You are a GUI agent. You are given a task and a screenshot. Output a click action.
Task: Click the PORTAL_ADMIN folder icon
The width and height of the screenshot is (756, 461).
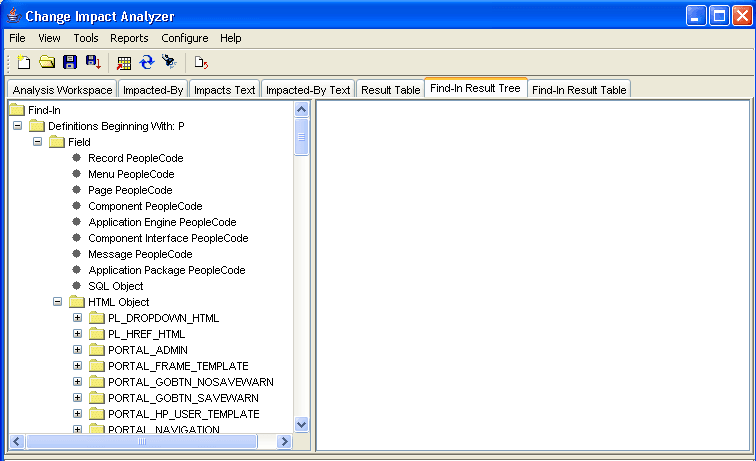97,350
